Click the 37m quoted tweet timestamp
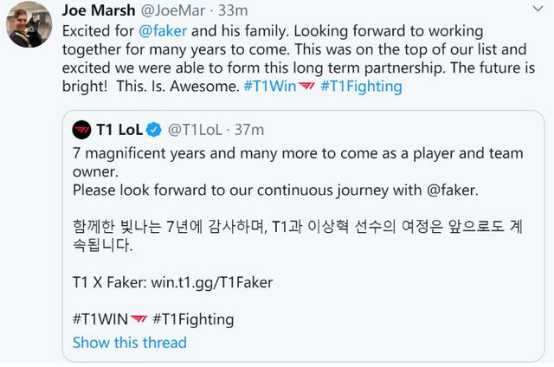Screen dimensions: 554x367 [x=249, y=130]
